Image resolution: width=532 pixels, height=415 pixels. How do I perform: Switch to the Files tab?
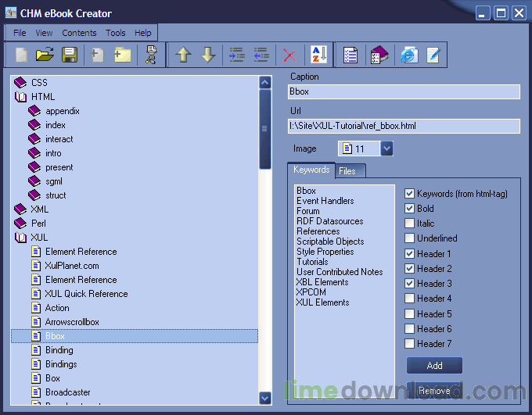[347, 171]
